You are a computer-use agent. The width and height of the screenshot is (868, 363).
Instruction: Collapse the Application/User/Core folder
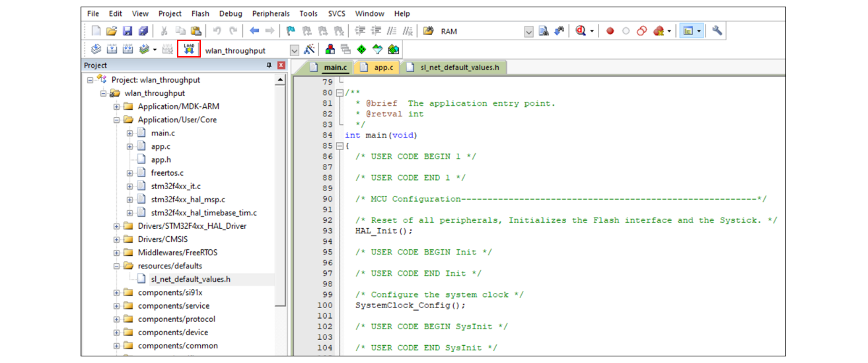click(x=117, y=120)
